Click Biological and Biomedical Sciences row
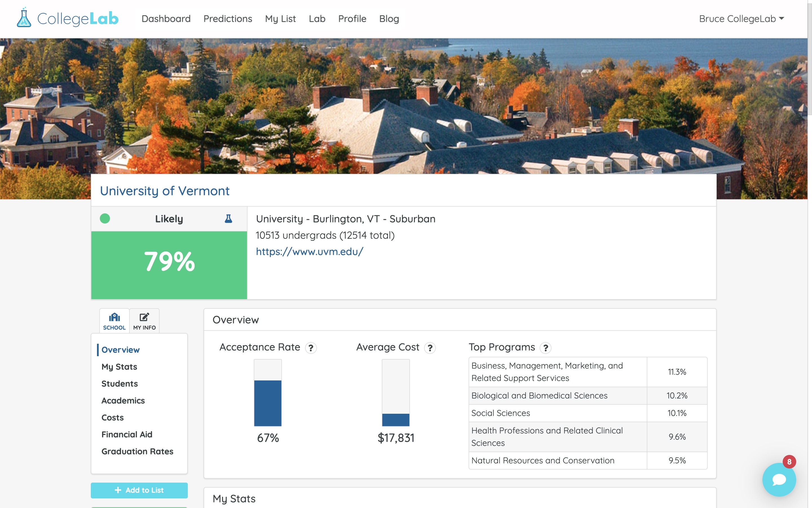 (588, 395)
